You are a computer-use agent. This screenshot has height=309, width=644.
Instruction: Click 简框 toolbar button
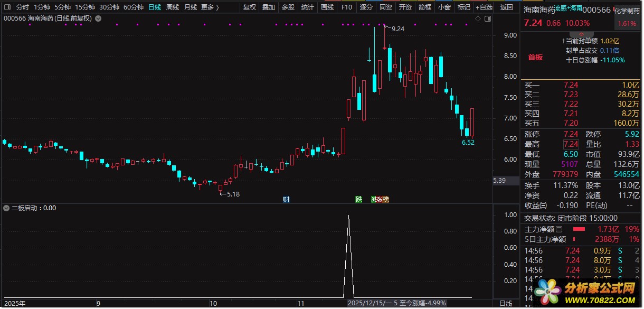pos(424,7)
